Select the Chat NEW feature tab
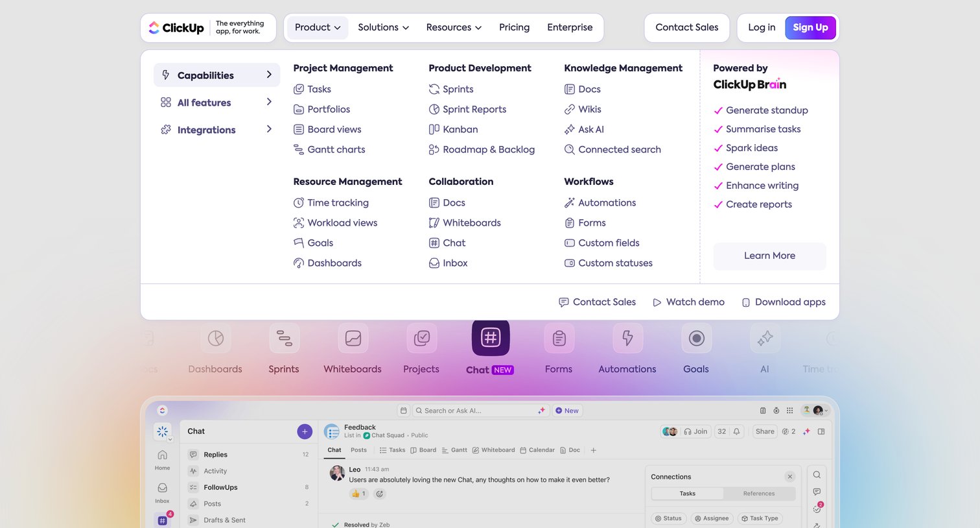The image size is (980, 528). (x=490, y=348)
